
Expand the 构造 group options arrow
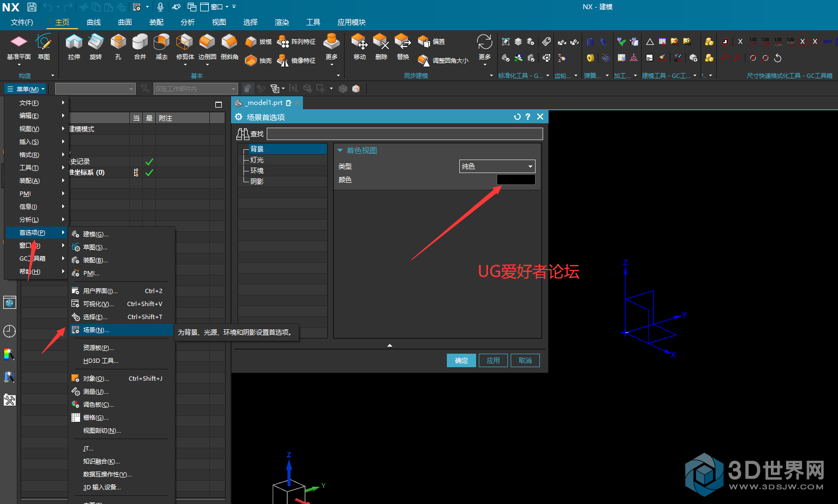(52, 76)
